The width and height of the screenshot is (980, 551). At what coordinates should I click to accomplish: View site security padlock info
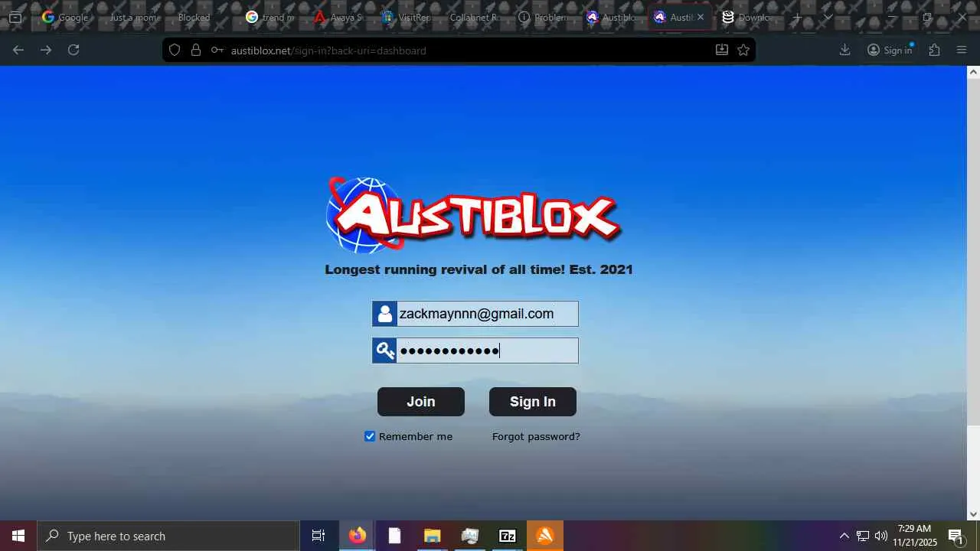[x=196, y=50]
